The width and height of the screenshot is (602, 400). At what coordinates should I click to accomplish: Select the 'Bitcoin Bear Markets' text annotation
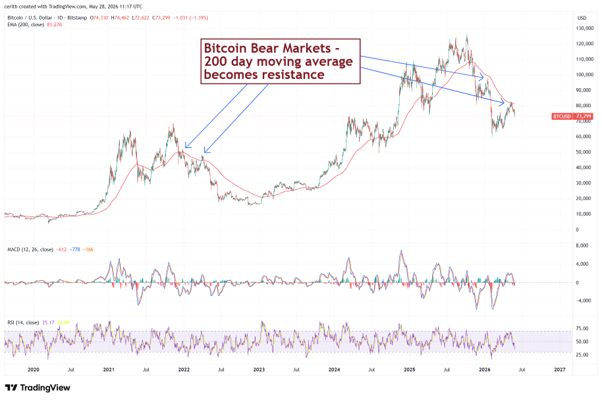coord(281,61)
